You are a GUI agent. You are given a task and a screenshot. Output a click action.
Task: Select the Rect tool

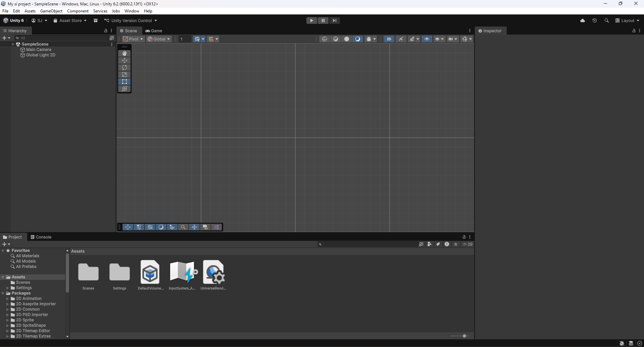(125, 82)
